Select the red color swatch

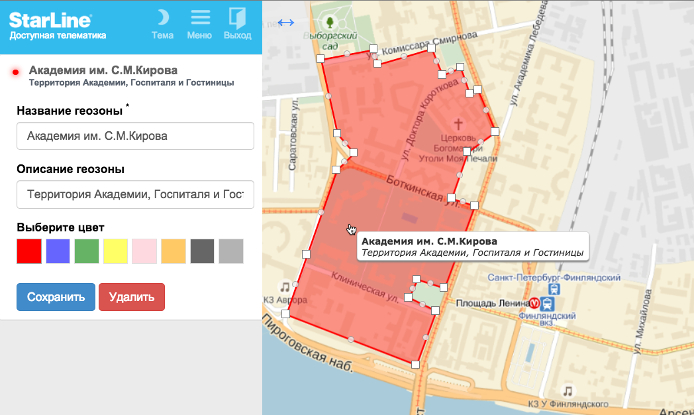coord(29,251)
